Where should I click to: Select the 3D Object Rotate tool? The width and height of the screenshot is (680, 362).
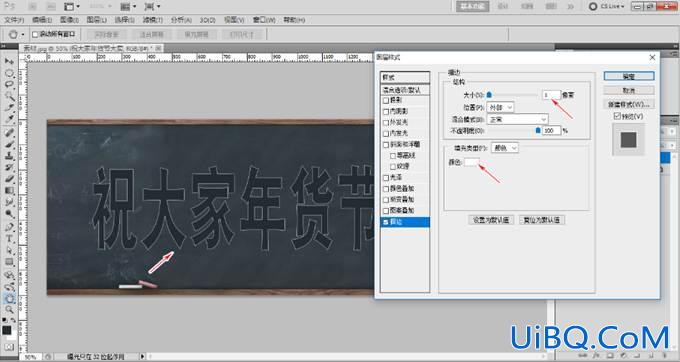pos(9,275)
